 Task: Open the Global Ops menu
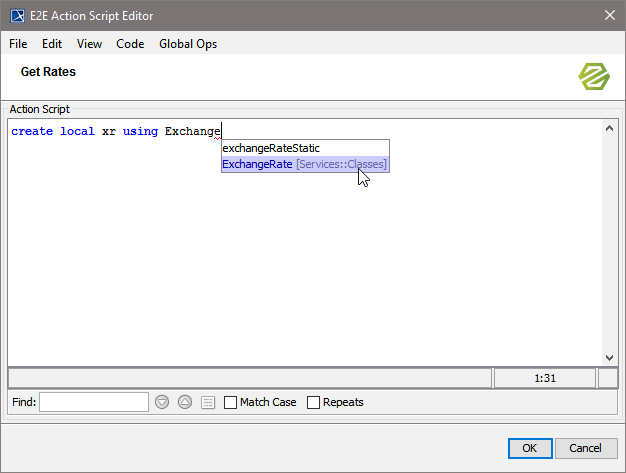188,44
